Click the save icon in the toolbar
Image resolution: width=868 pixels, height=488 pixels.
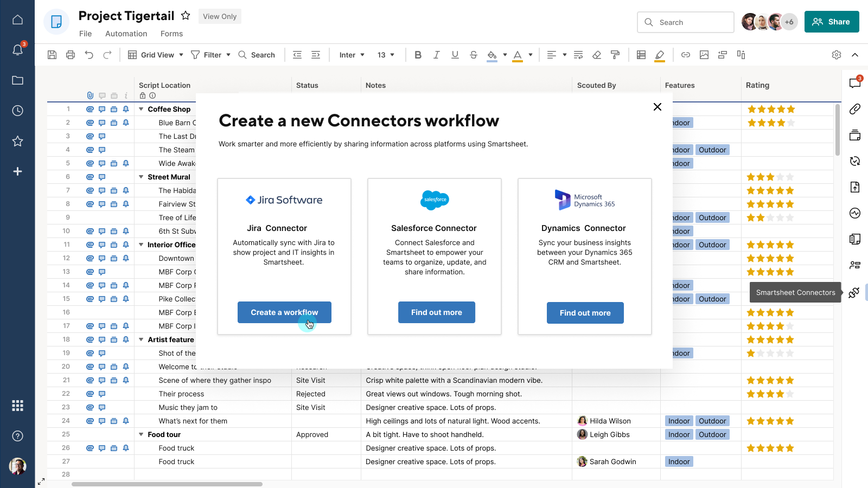[52, 55]
